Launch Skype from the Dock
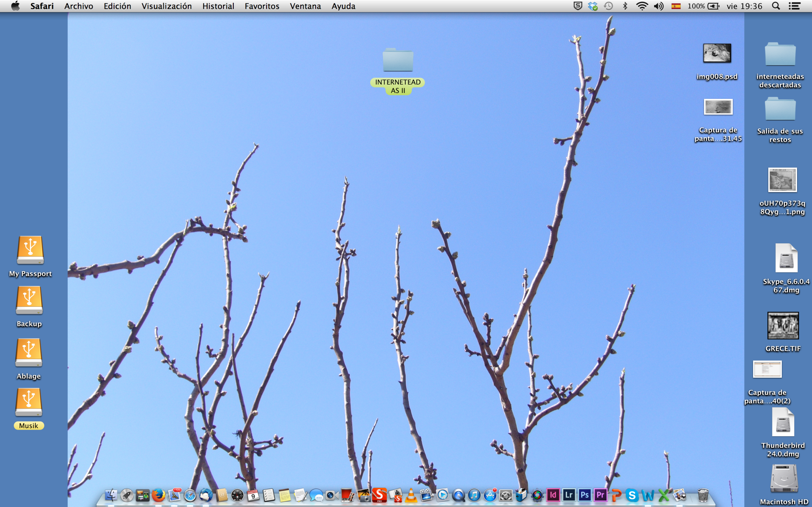 click(632, 495)
